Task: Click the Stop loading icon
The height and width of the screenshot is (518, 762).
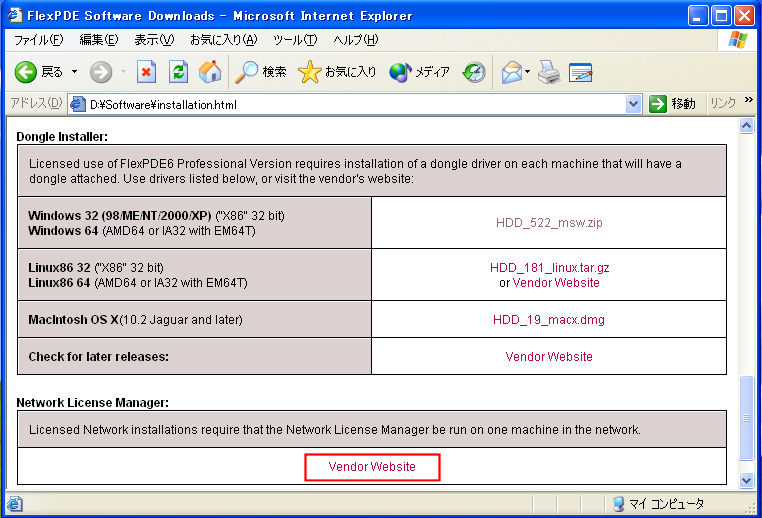Action: (x=147, y=72)
